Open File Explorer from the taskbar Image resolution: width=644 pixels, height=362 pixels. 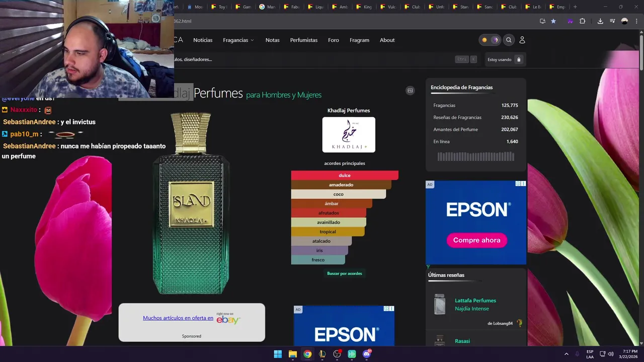point(293,354)
